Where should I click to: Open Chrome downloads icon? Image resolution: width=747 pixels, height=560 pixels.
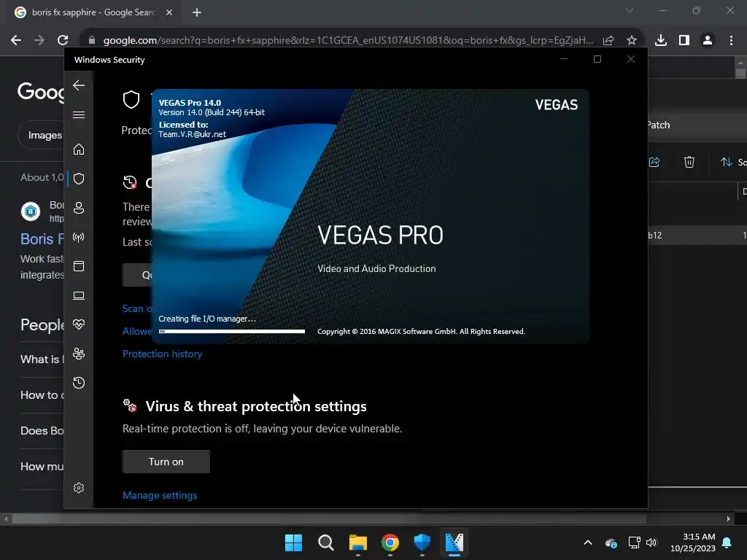661,41
